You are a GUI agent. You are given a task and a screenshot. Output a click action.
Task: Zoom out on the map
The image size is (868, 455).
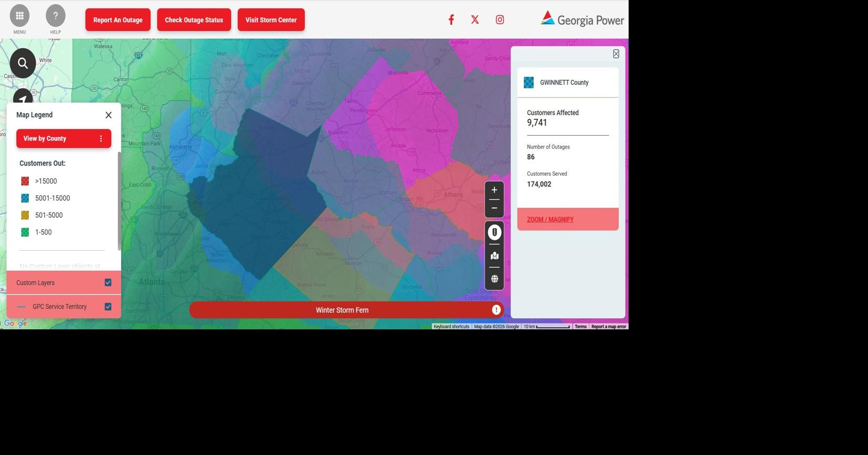494,208
